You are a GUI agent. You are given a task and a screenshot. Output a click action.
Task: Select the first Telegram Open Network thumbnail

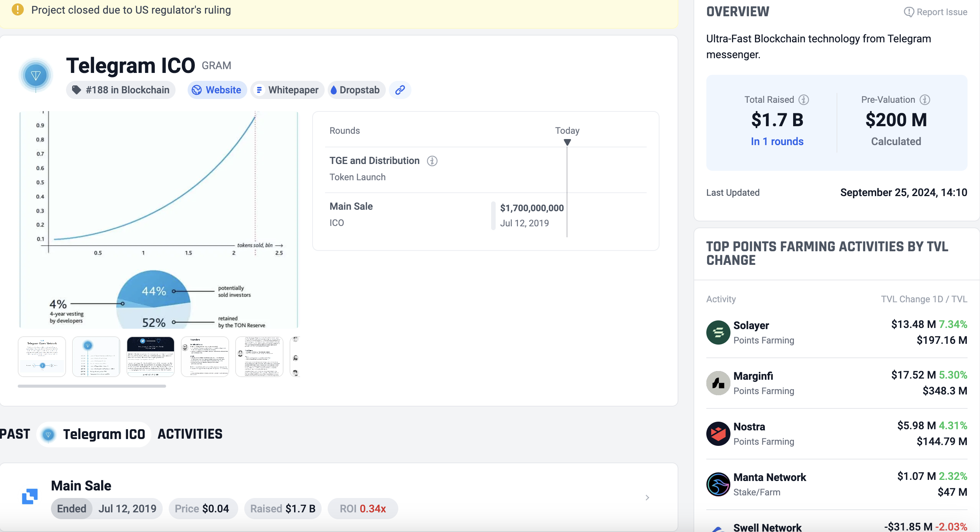[x=42, y=356]
